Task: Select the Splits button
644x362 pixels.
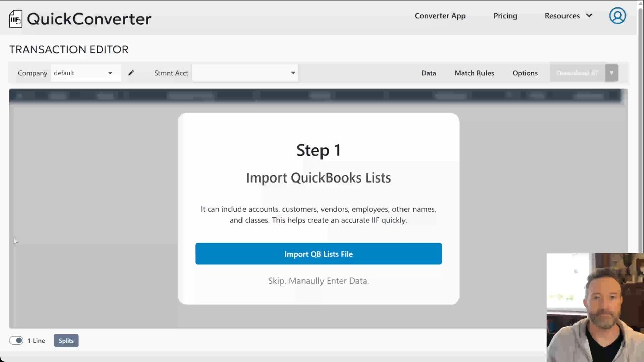Action: (66, 341)
